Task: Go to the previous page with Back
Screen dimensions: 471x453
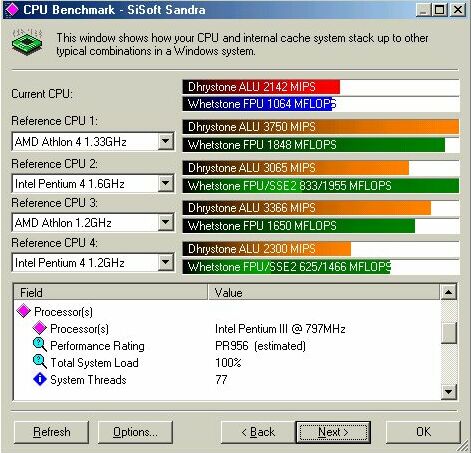Action: 258,432
